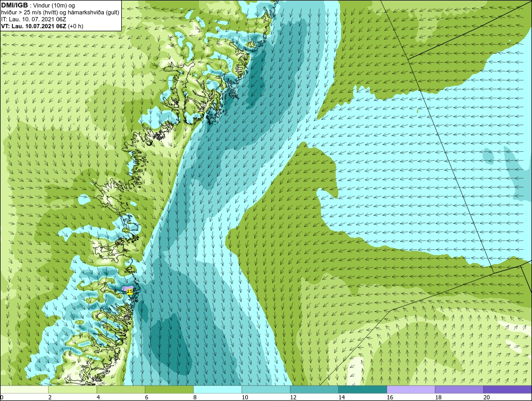Click the scale label '12'

[294, 397]
